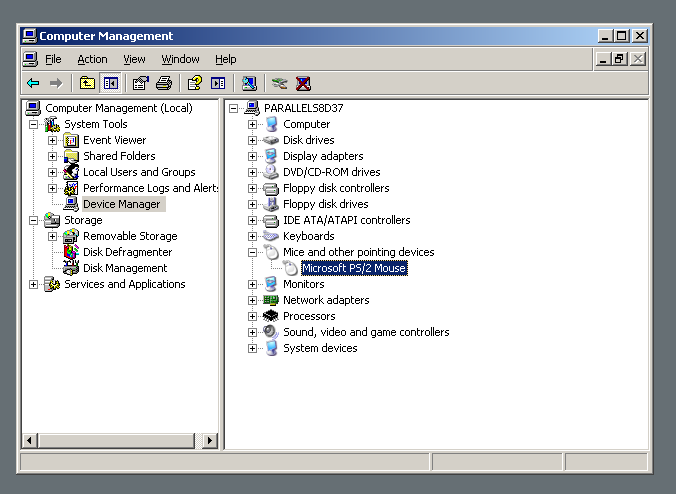The width and height of the screenshot is (676, 494).
Task: Click the Floppy disk drives icon
Action: (271, 204)
